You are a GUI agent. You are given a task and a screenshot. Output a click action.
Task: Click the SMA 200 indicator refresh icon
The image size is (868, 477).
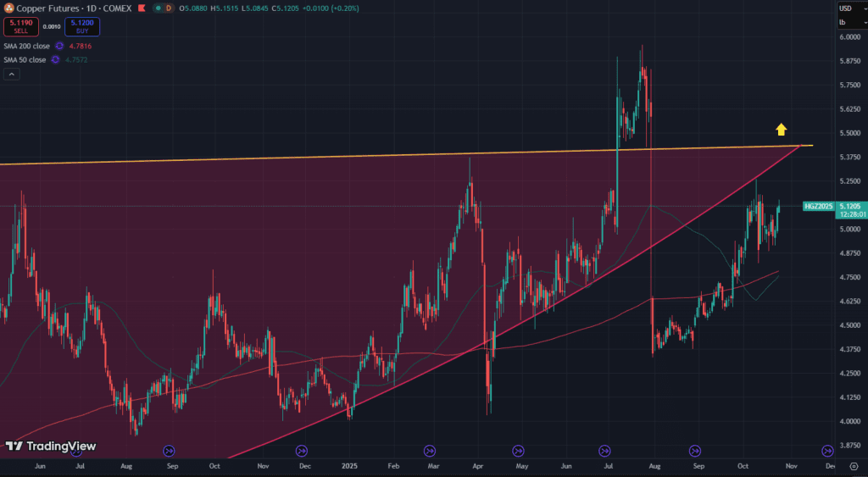(x=59, y=46)
